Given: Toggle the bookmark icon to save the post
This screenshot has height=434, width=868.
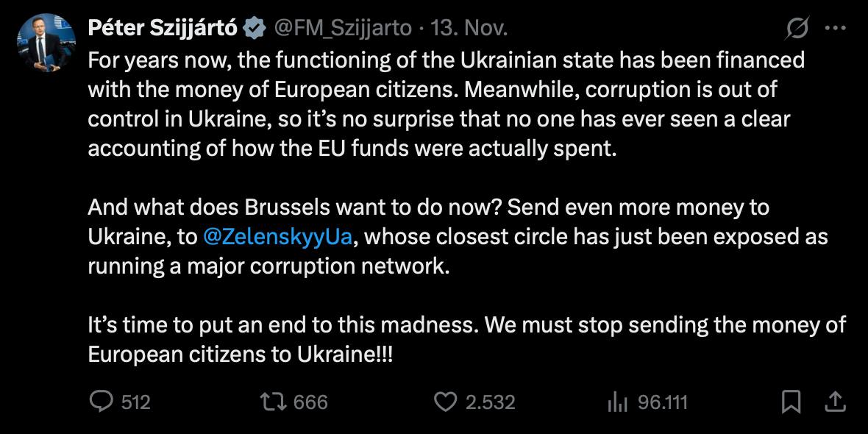Looking at the screenshot, I should [791, 402].
